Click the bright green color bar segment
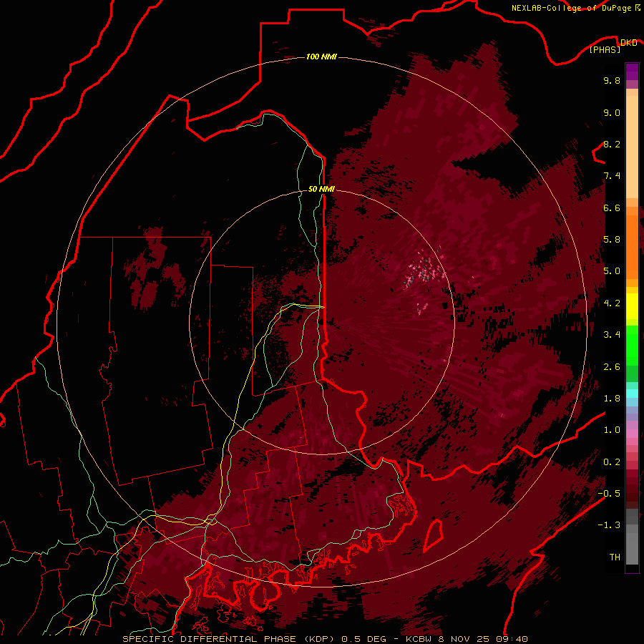The image size is (644, 644). [632, 346]
